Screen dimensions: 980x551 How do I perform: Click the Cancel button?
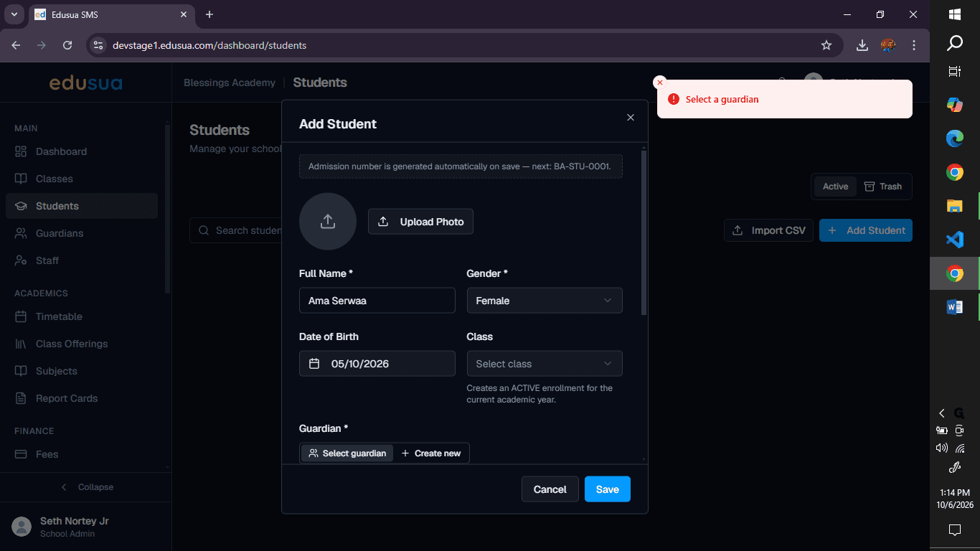click(x=550, y=489)
